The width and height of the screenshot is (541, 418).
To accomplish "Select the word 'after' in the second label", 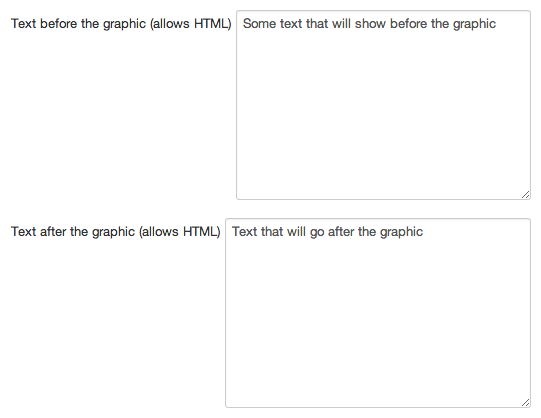I will [x=53, y=232].
